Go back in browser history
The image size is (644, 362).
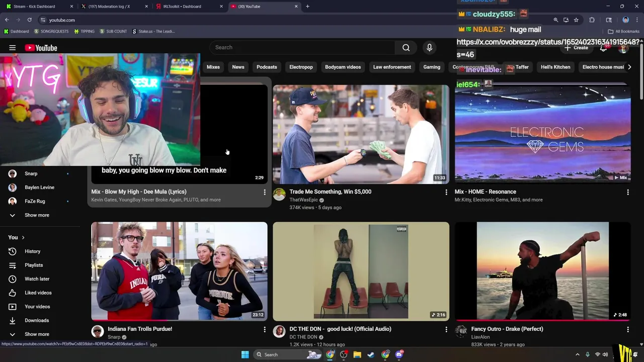pyautogui.click(x=7, y=20)
